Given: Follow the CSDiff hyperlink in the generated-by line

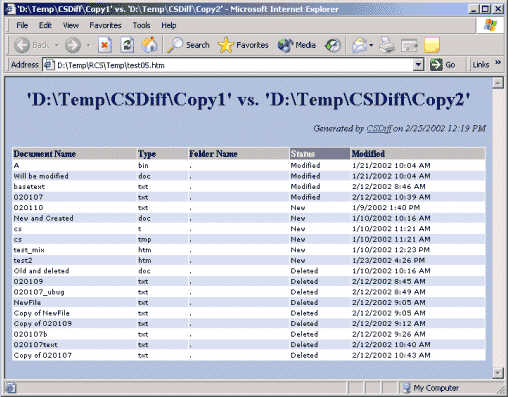Looking at the screenshot, I should point(379,128).
